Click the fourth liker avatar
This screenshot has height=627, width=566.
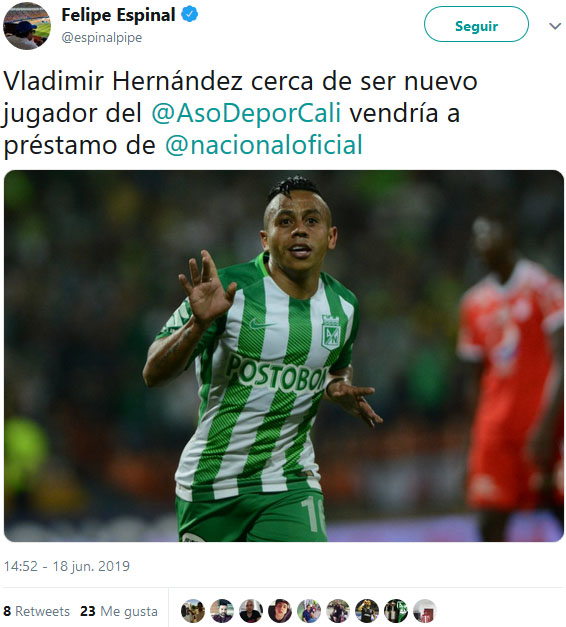tap(280, 611)
